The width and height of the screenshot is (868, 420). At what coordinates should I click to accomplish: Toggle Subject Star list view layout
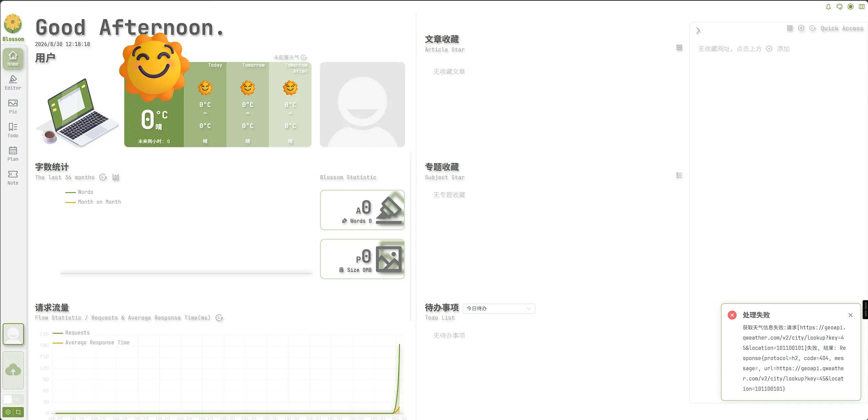679,175
